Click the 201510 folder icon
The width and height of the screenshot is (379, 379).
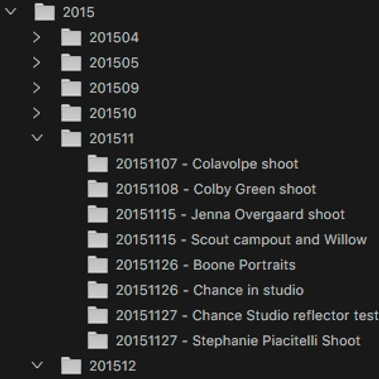[71, 113]
